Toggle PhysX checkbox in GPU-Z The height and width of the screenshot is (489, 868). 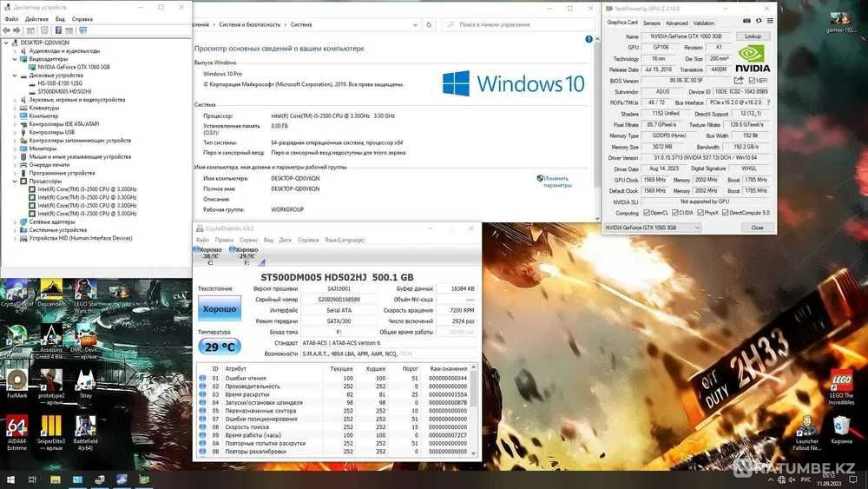tap(700, 213)
